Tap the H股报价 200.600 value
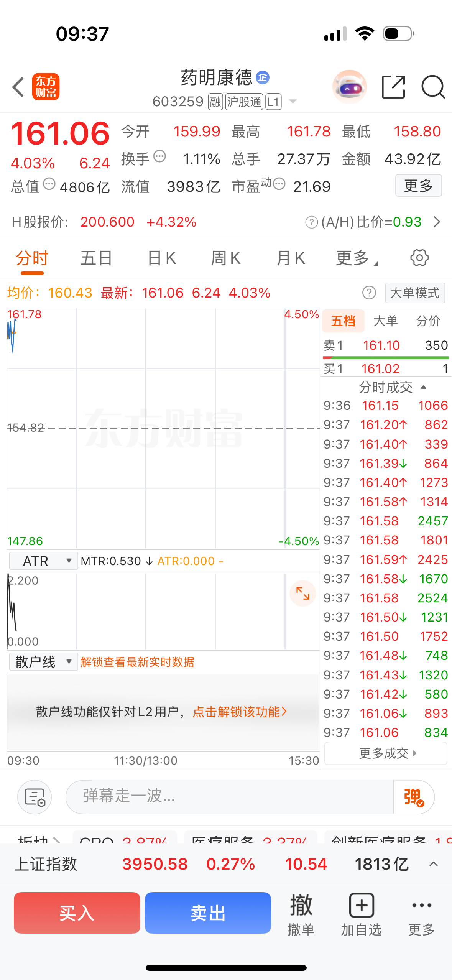This screenshot has width=452, height=980. (x=107, y=222)
